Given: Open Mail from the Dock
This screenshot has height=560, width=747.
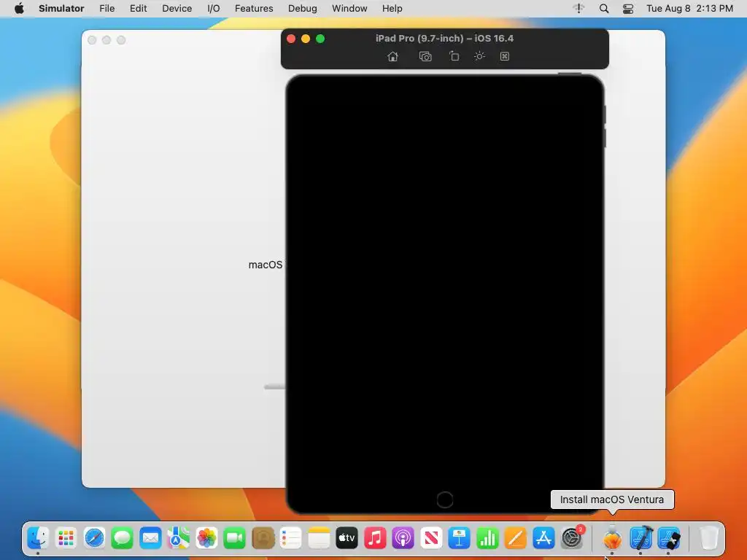Looking at the screenshot, I should click(x=150, y=538).
